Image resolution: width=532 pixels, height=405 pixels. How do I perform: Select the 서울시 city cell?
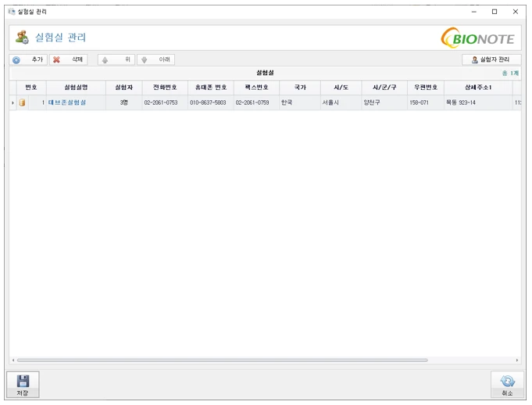[341, 102]
